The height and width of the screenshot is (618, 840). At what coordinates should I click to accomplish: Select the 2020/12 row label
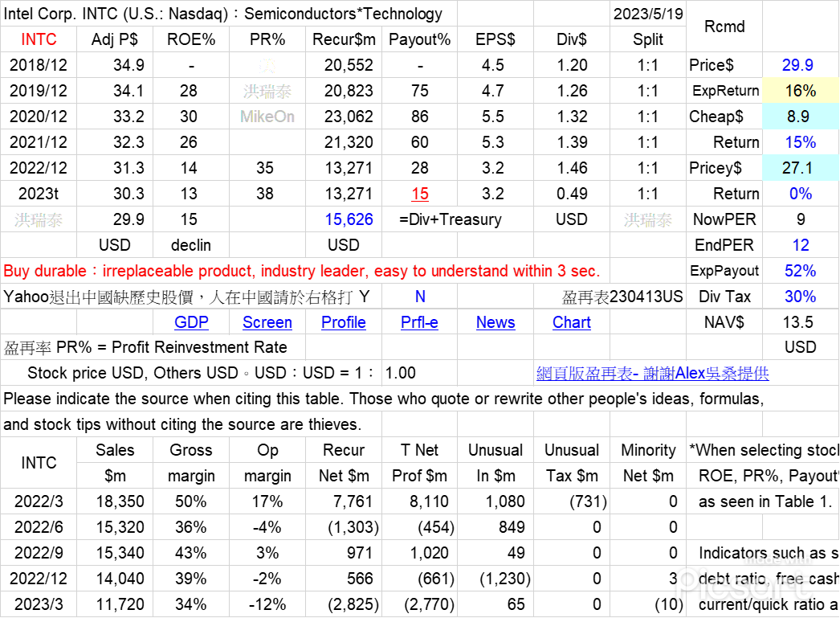point(39,117)
